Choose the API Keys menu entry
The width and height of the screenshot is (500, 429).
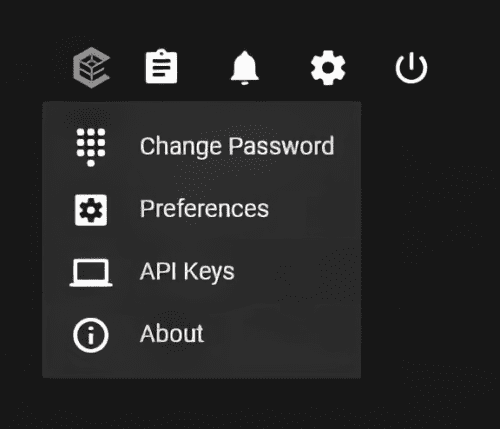coord(202,273)
